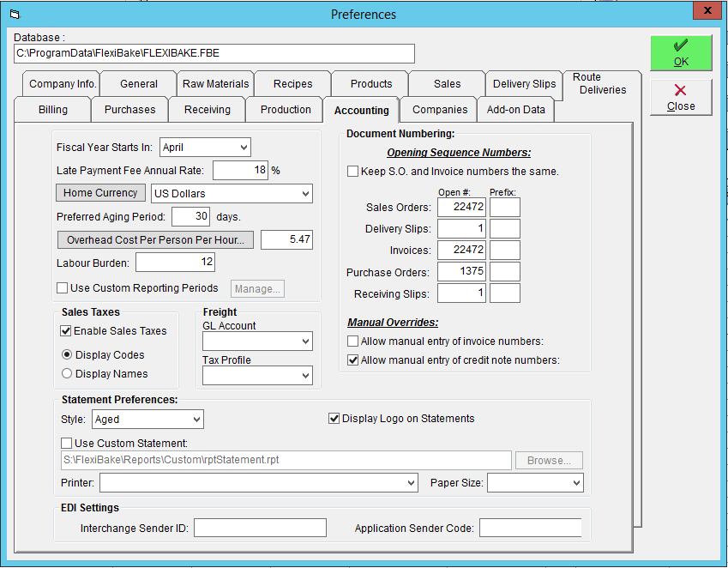Click the Home Currency button
The width and height of the screenshot is (728, 568).
100,193
